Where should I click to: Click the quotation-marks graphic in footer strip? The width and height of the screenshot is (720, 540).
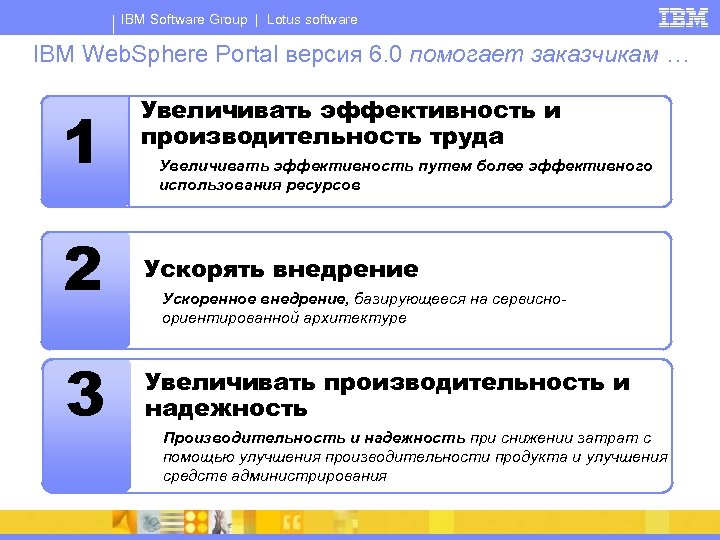point(291,522)
